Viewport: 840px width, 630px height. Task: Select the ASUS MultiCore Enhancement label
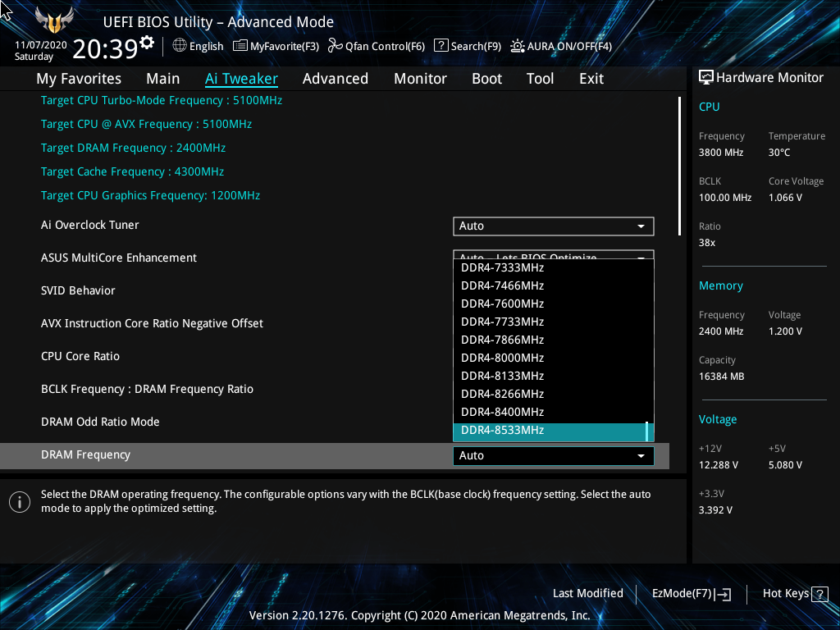(119, 258)
